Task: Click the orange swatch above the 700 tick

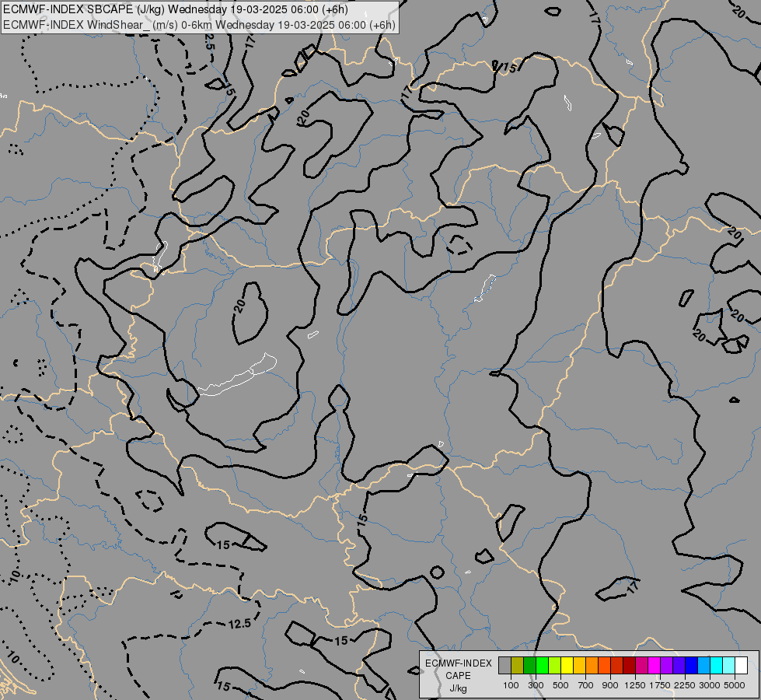Action: point(592,666)
